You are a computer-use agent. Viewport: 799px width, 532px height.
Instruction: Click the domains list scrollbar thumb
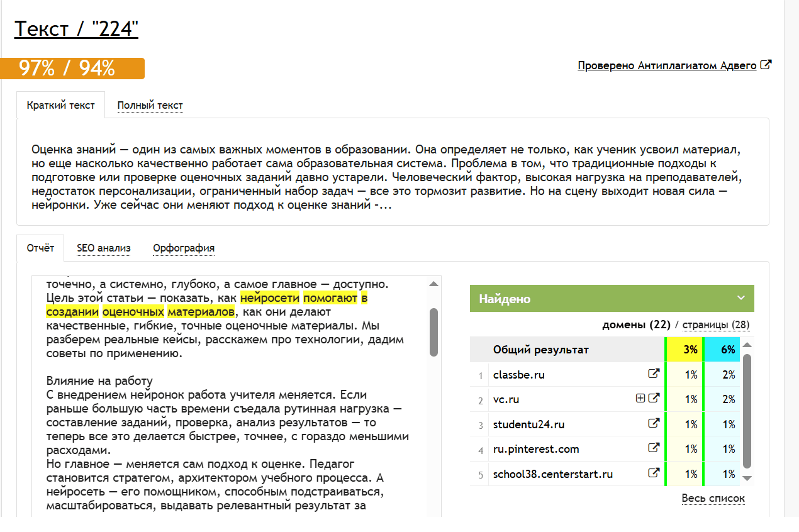tap(747, 411)
